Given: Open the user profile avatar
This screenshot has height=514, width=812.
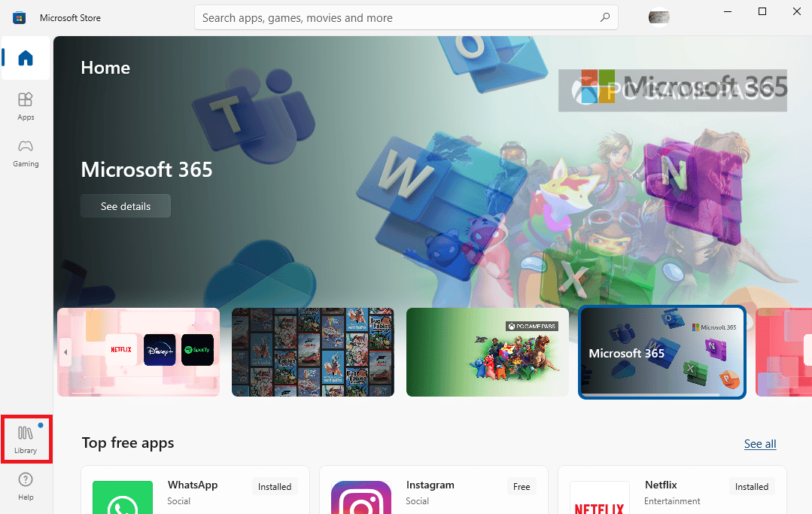Looking at the screenshot, I should 658,17.
